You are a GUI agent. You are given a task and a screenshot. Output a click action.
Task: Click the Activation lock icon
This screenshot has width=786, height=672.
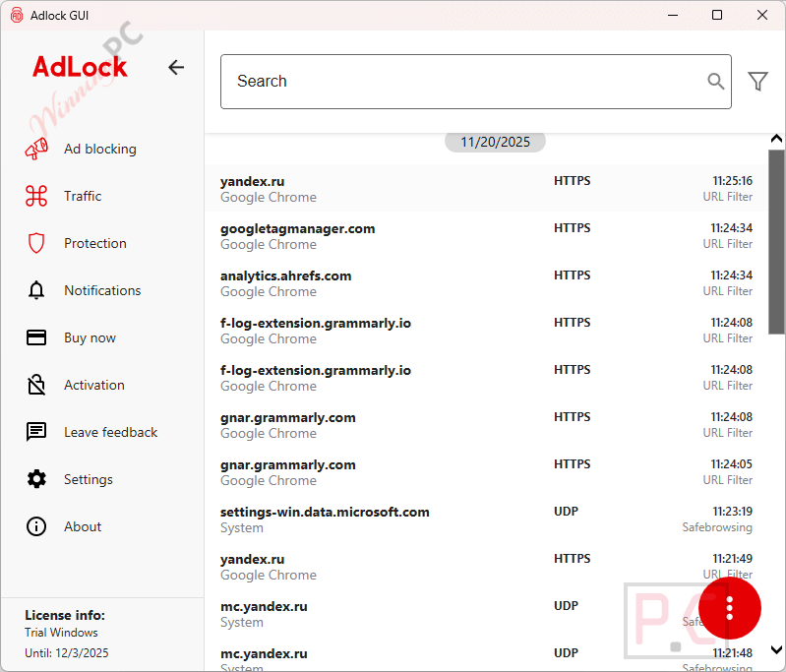click(x=36, y=385)
